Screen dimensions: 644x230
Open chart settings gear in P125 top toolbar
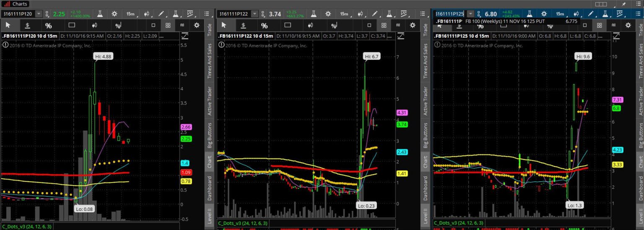[x=544, y=14]
